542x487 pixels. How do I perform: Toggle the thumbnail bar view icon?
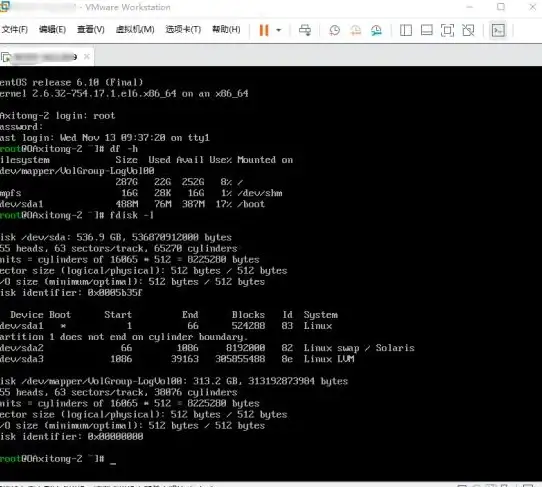[x=427, y=30]
